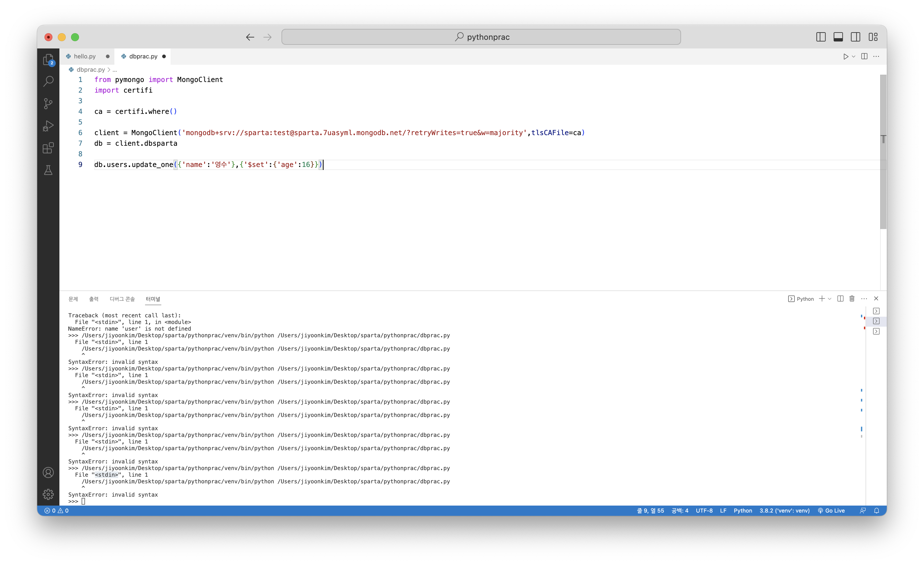Click the feedback icon in status bar
This screenshot has height=565, width=924.
(863, 511)
